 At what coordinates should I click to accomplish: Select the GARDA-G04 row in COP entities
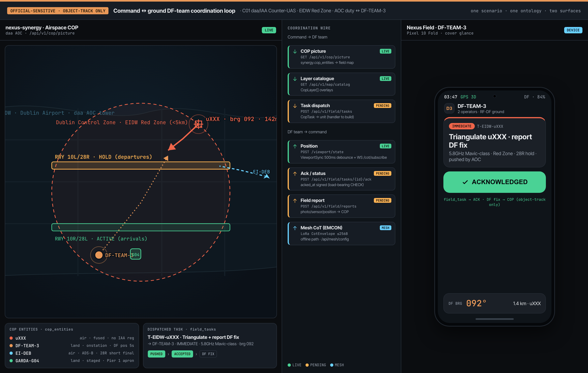coord(72,361)
